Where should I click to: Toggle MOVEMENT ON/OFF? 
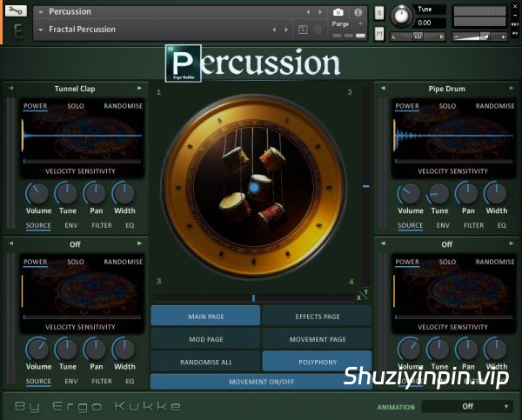coord(261,382)
